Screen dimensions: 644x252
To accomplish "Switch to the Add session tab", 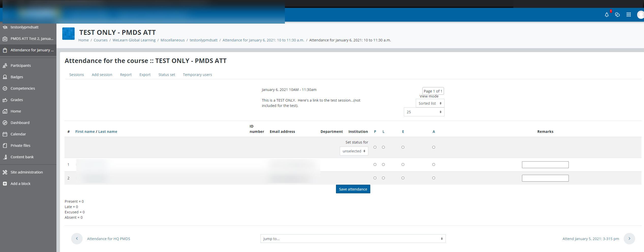I will click(102, 74).
